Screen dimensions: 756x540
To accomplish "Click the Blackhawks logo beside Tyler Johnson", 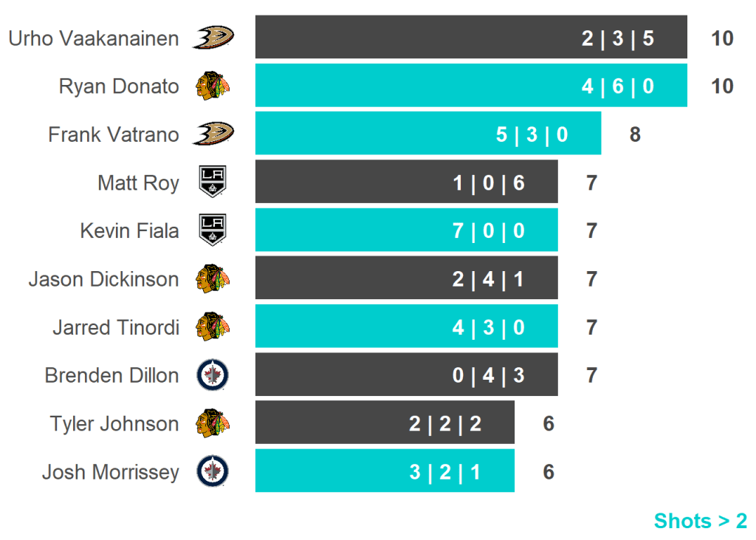I will [213, 423].
